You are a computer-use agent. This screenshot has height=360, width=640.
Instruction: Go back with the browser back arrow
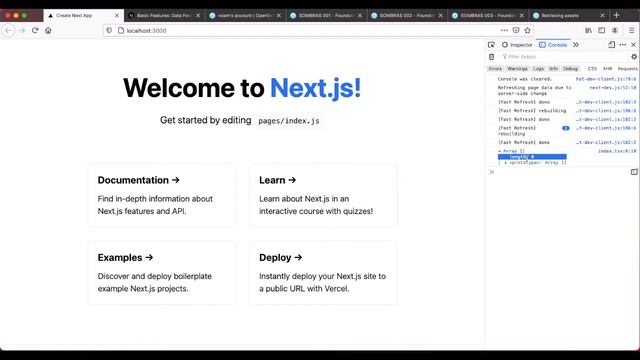[9, 31]
